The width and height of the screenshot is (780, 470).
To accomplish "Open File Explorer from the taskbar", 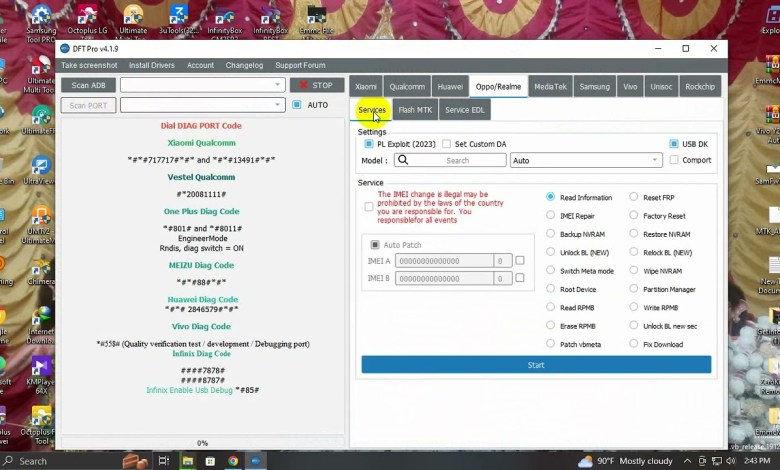I will pos(186,461).
